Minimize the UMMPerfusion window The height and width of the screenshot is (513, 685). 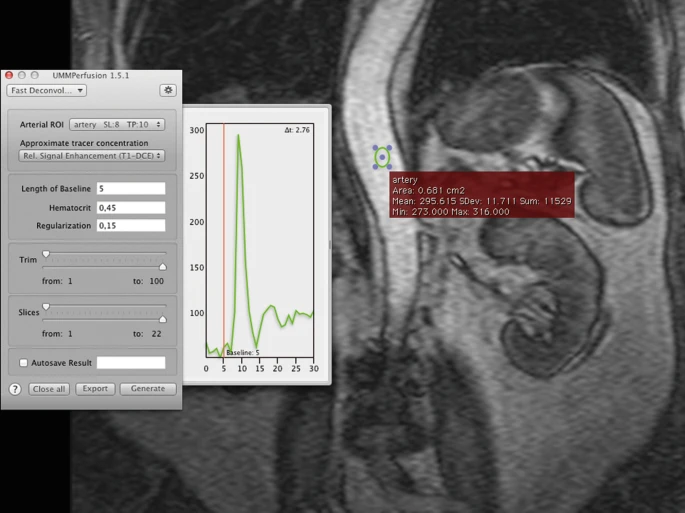point(22,76)
